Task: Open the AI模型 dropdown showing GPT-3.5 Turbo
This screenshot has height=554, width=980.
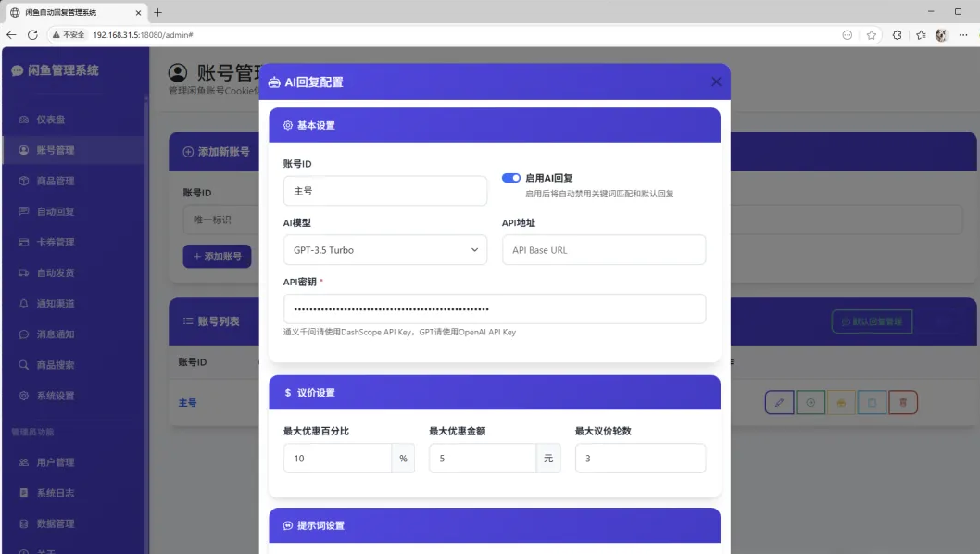Action: (385, 249)
